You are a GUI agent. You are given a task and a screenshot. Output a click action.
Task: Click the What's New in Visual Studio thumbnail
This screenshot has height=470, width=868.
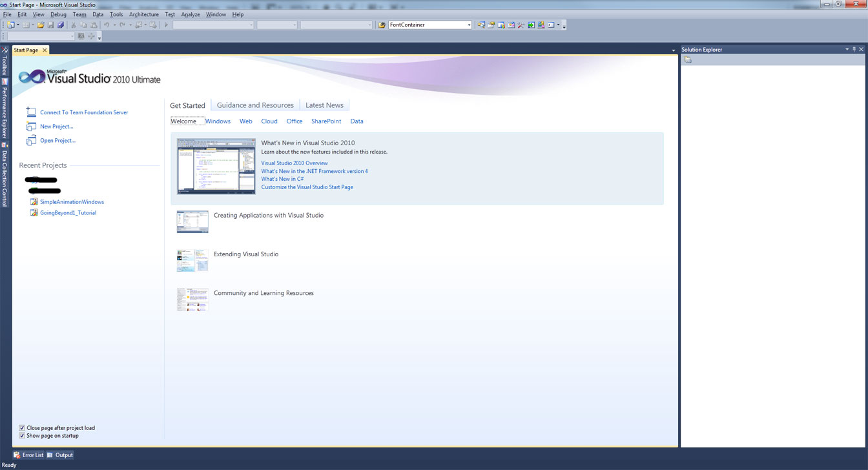click(x=216, y=166)
